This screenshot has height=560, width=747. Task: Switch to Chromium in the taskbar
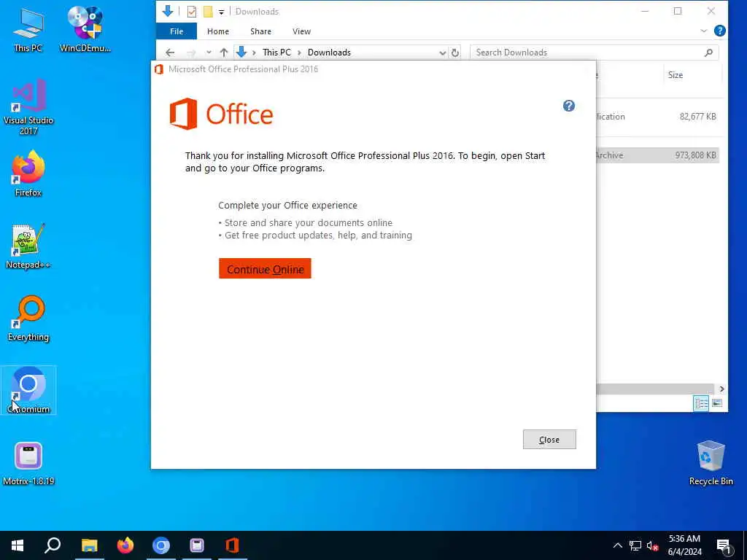pos(161,545)
